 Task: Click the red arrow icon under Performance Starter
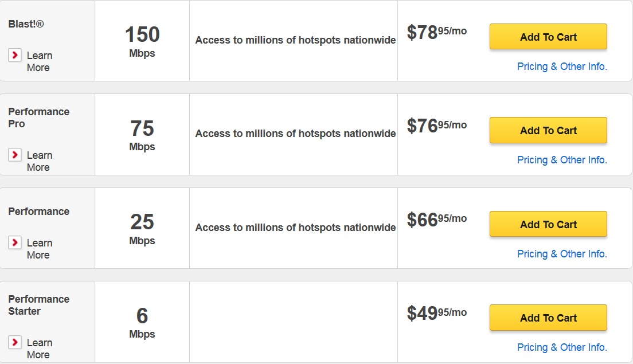15,342
